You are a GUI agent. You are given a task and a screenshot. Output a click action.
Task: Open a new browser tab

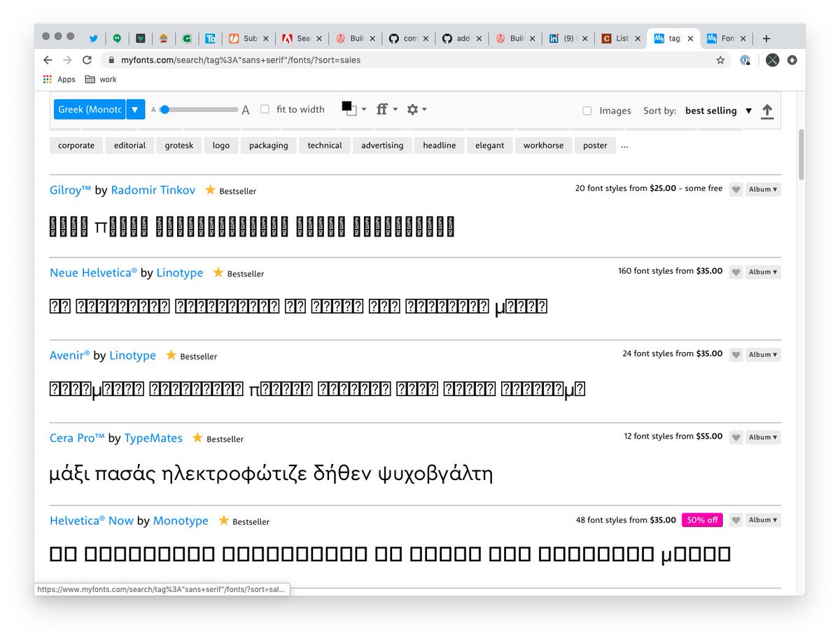tap(766, 38)
